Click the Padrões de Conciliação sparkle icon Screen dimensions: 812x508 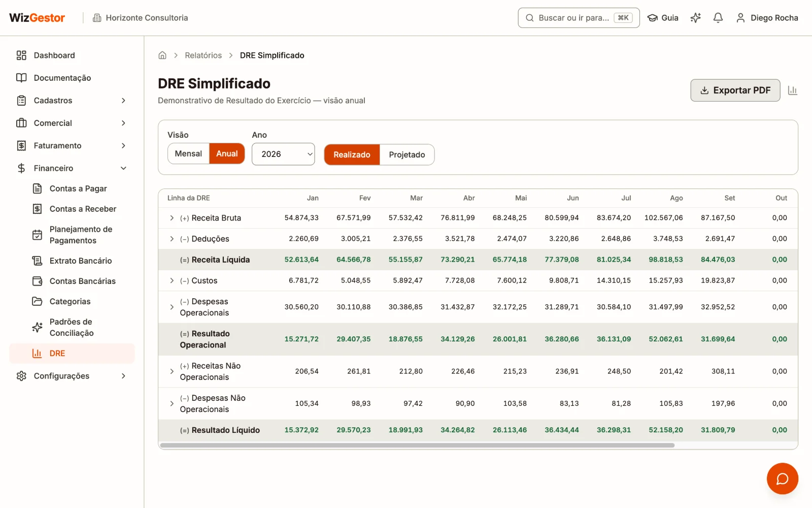click(x=37, y=327)
